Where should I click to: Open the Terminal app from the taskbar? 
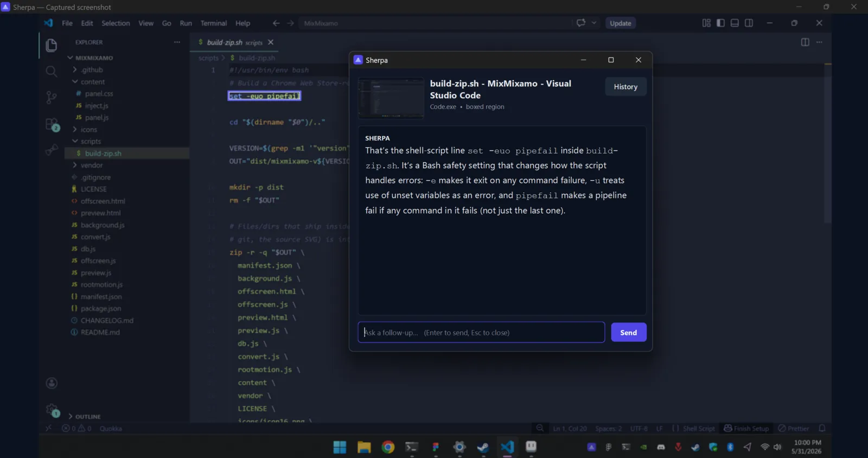(412, 447)
